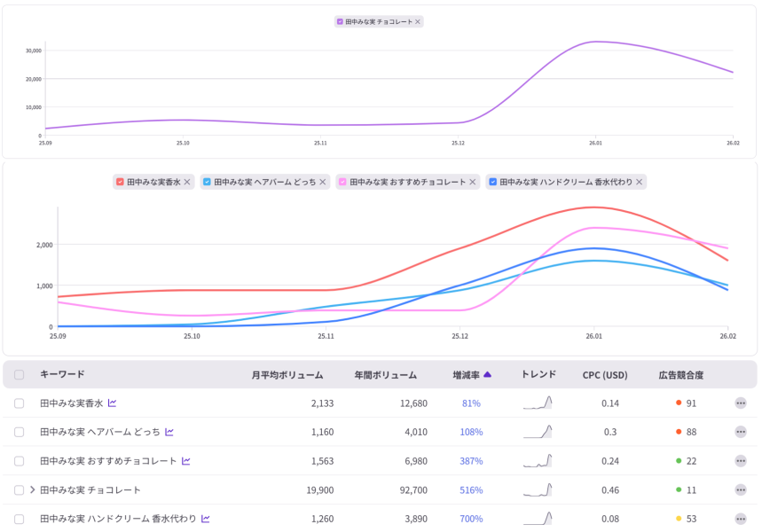Click the 516% growth rate link
Image resolution: width=762 pixels, height=532 pixels.
click(471, 489)
